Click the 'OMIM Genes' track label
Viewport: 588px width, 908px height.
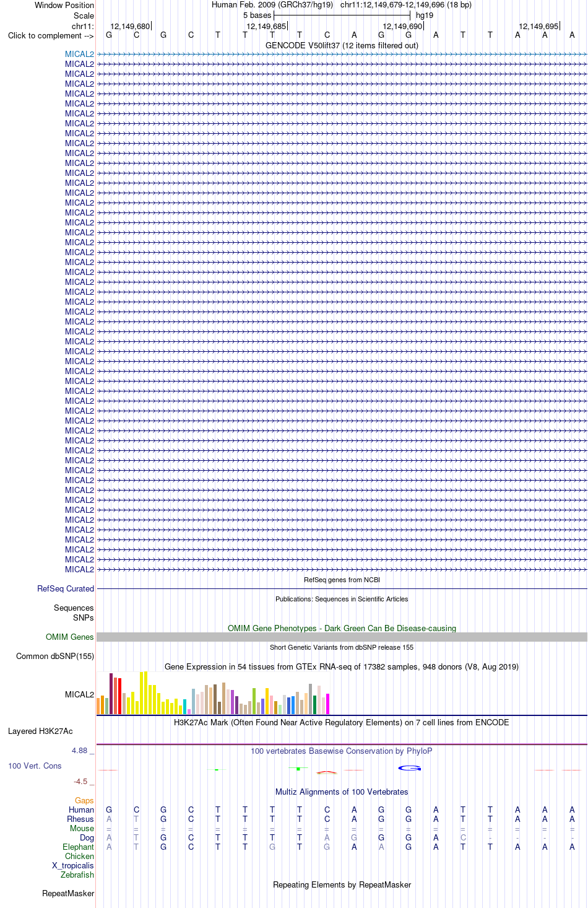coord(70,637)
